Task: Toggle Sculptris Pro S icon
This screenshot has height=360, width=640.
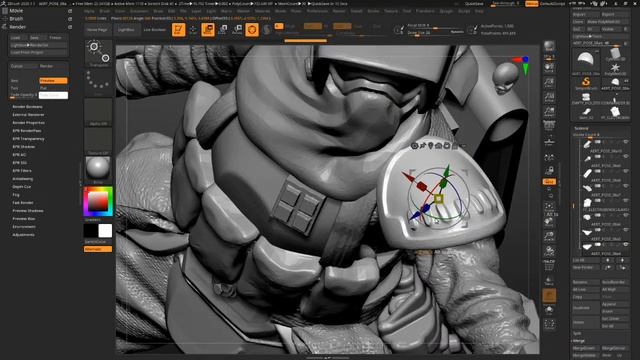Action: click(267, 30)
